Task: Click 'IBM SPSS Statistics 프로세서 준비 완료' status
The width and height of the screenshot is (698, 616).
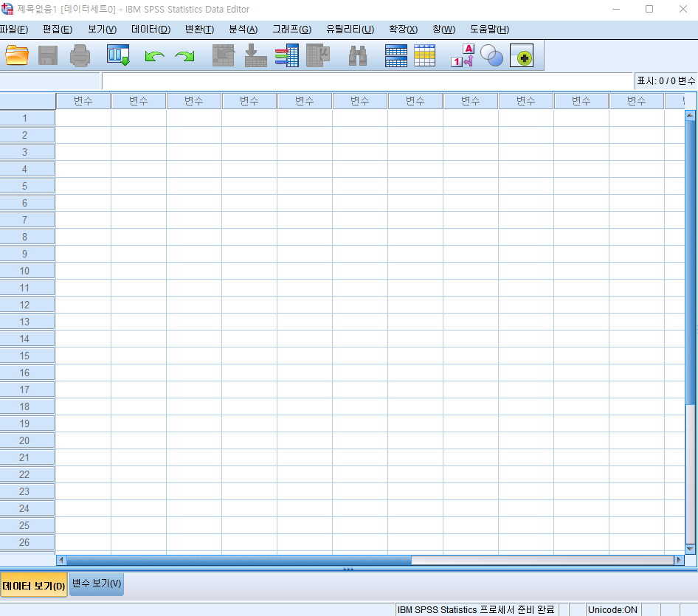Action: coord(476,610)
